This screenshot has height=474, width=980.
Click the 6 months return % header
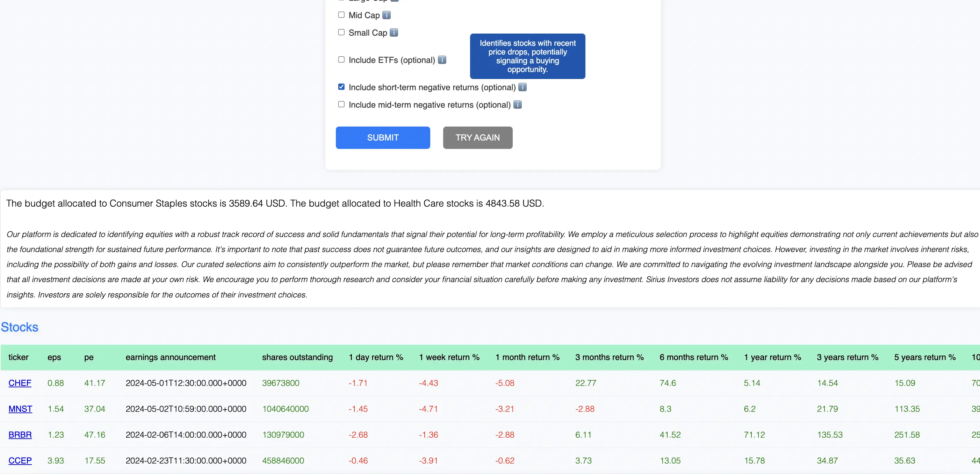click(x=694, y=357)
